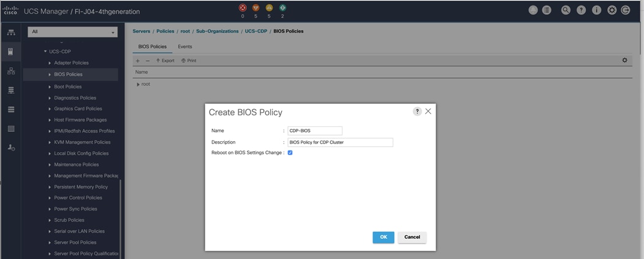Click the Name field containing CDP-BIOS
The width and height of the screenshot is (644, 259).
[x=314, y=131]
